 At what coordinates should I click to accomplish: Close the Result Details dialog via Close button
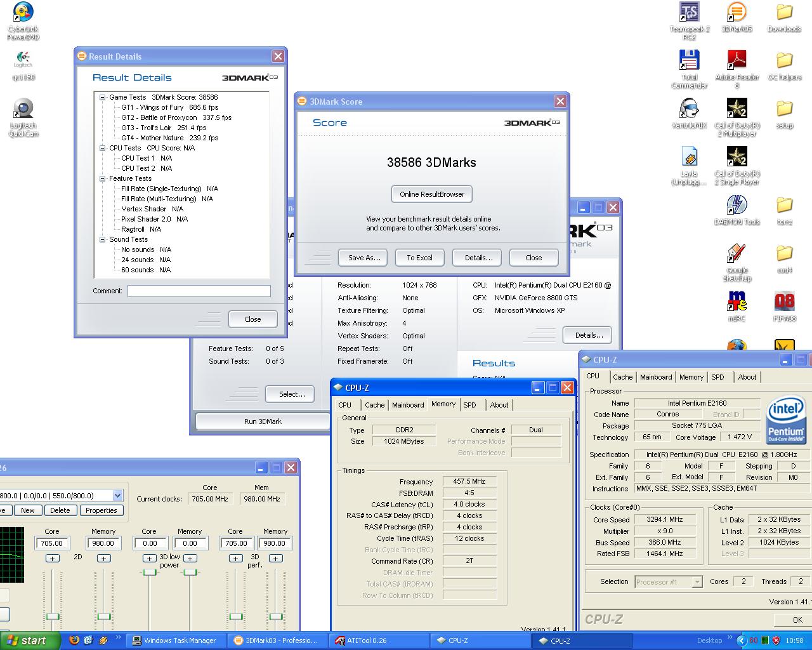(252, 319)
